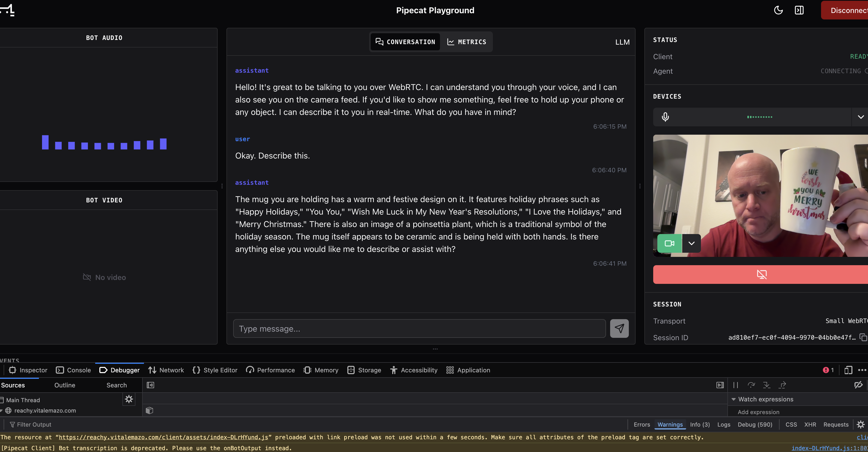Open microphone device dropdown chevron
868x452 pixels.
click(x=860, y=117)
